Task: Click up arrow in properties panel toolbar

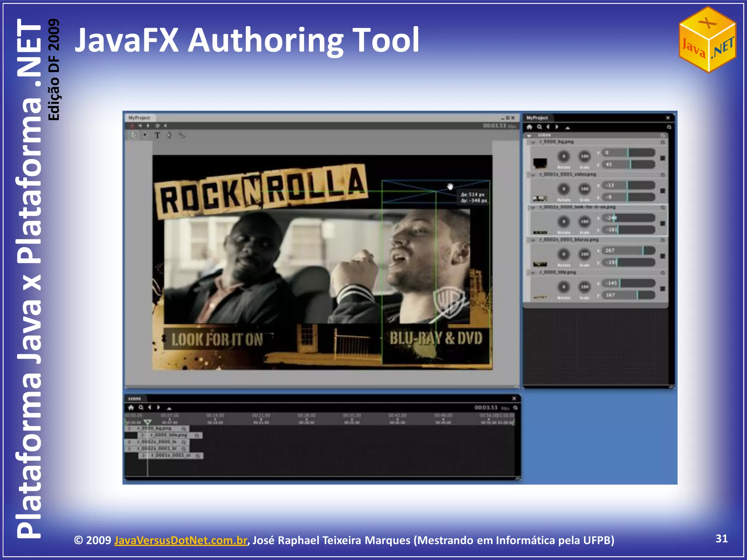Action: (x=568, y=128)
